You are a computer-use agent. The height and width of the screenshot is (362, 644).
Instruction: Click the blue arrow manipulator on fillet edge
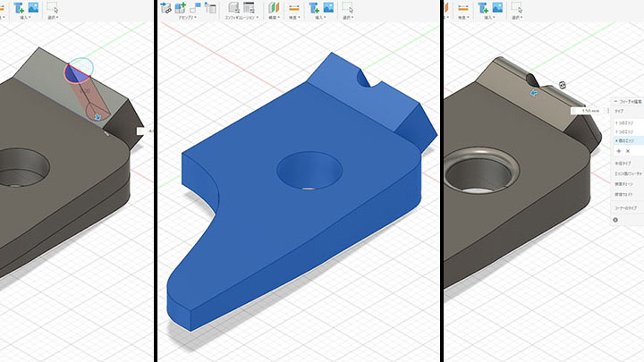tap(533, 92)
